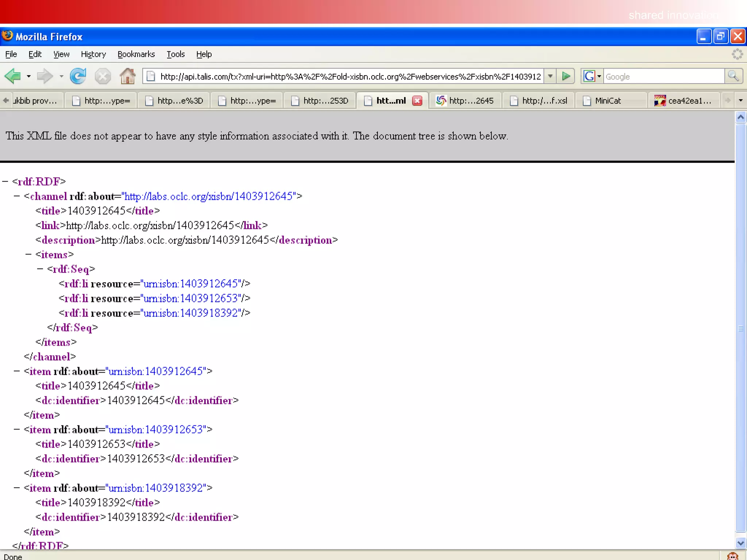The width and height of the screenshot is (747, 560).
Task: Click the search magnifier icon
Action: (x=733, y=76)
